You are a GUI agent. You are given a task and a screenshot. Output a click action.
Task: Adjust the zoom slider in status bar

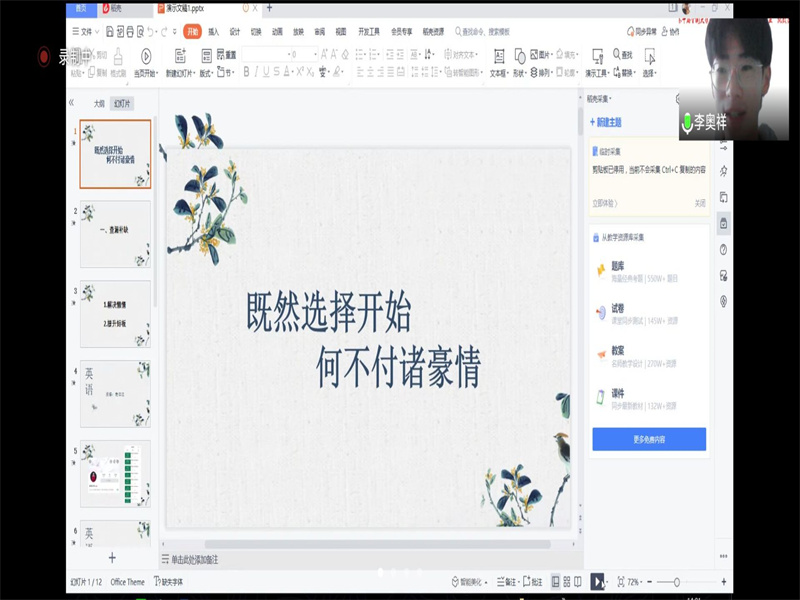pos(677,581)
